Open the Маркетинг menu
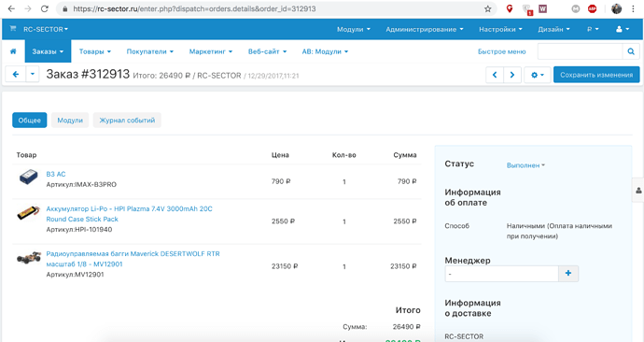644x342 pixels. (x=211, y=51)
